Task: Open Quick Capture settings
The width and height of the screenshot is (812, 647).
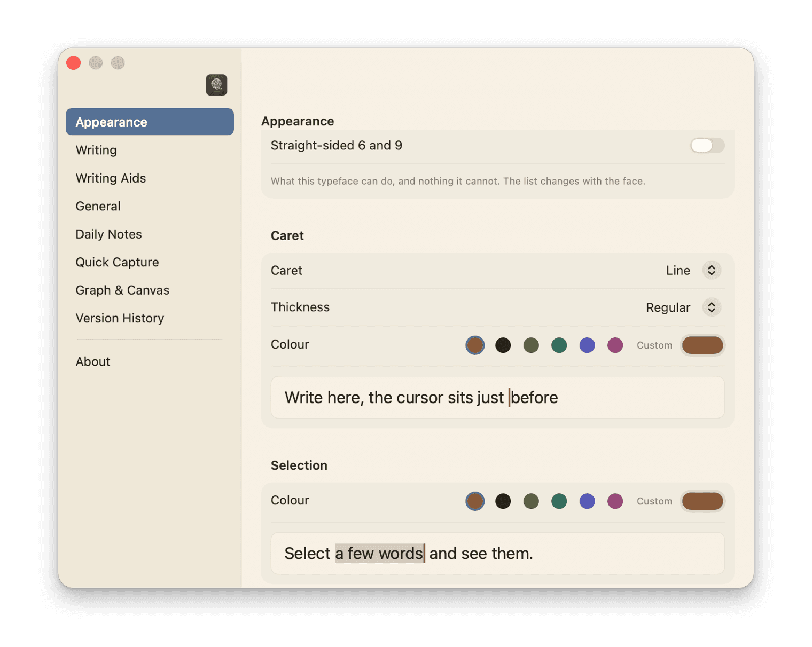Action: click(x=150, y=262)
